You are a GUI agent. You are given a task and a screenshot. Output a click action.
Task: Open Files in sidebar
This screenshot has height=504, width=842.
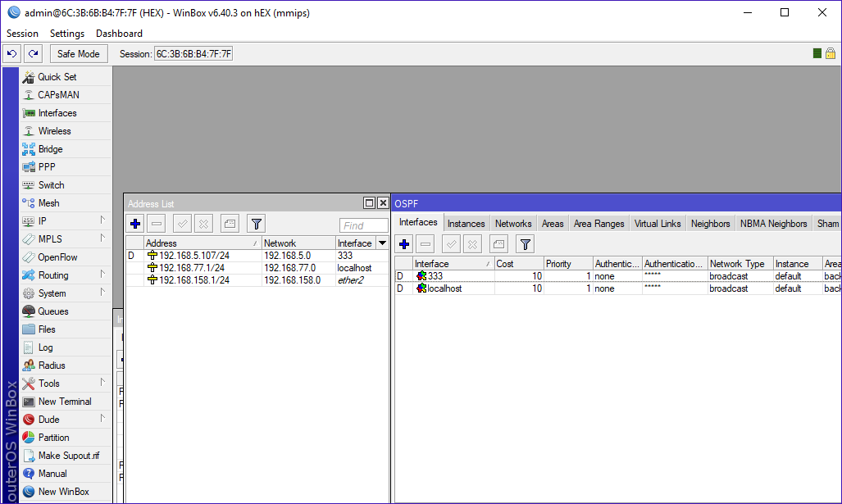click(x=66, y=329)
